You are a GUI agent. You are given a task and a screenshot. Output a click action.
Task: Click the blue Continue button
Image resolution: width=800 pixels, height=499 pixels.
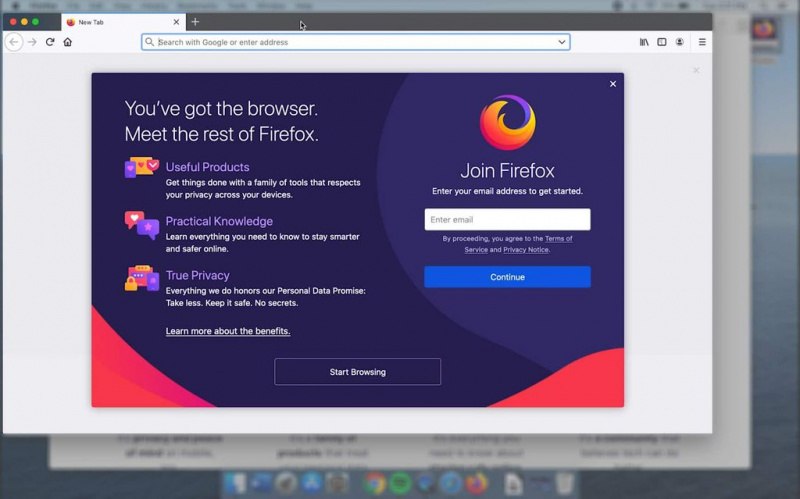507,277
